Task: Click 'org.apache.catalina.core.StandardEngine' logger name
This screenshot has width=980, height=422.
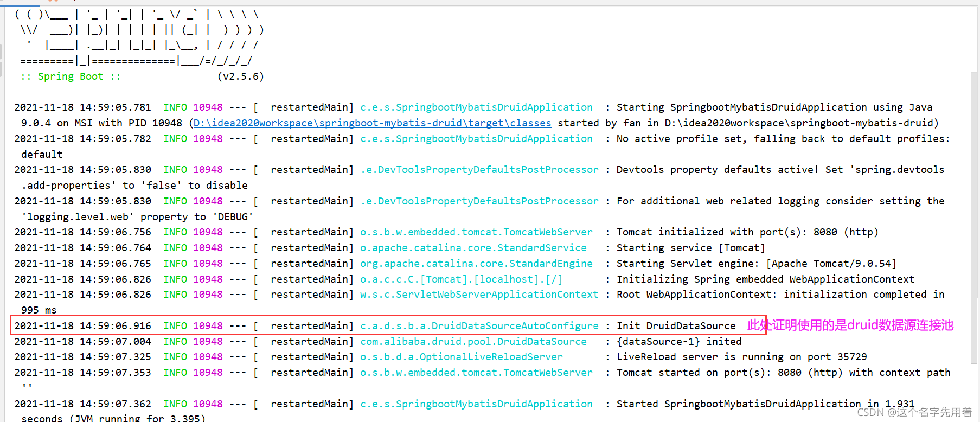Action: [476, 264]
